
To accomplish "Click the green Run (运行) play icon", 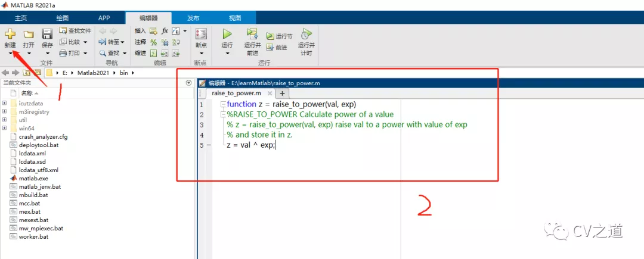I will (227, 34).
